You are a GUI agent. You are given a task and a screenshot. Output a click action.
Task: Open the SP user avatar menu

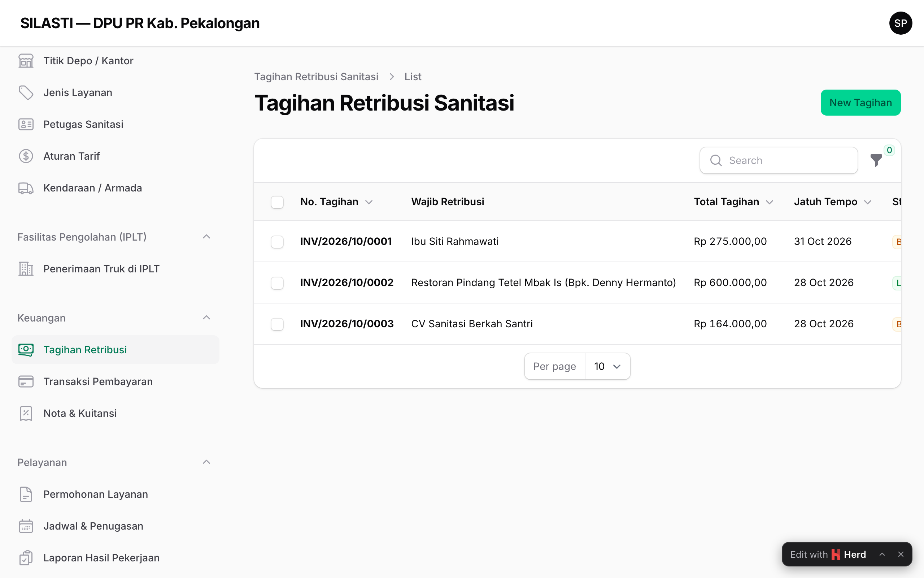pos(900,23)
